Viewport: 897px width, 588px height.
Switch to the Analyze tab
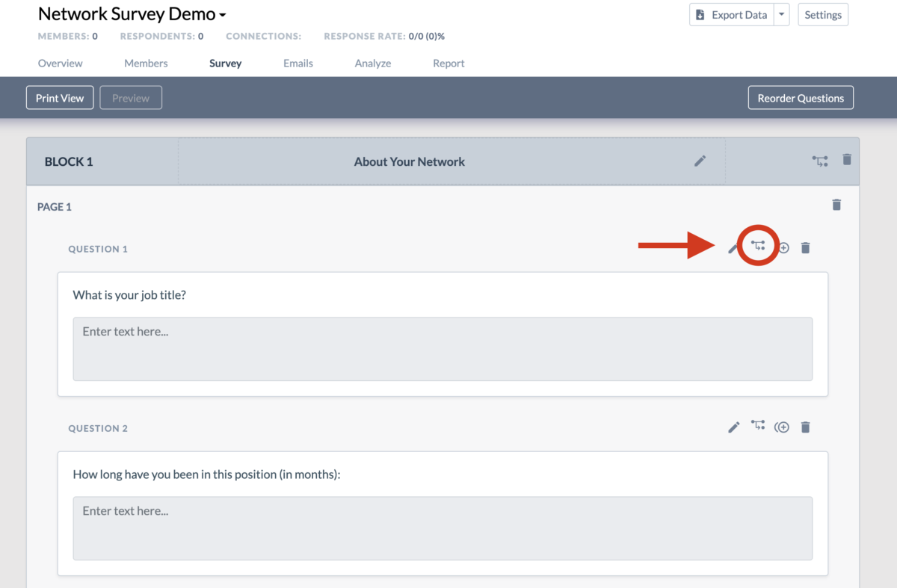pyautogui.click(x=372, y=63)
